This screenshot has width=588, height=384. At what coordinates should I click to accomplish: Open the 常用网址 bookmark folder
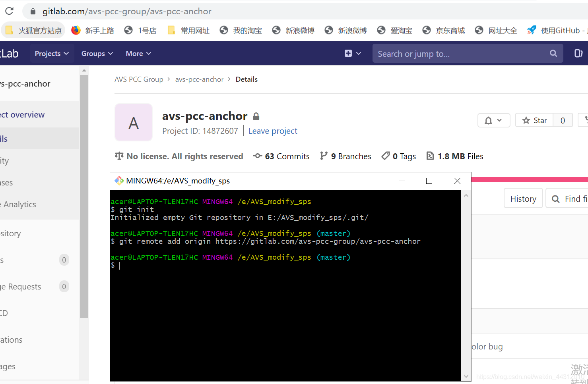coord(188,31)
